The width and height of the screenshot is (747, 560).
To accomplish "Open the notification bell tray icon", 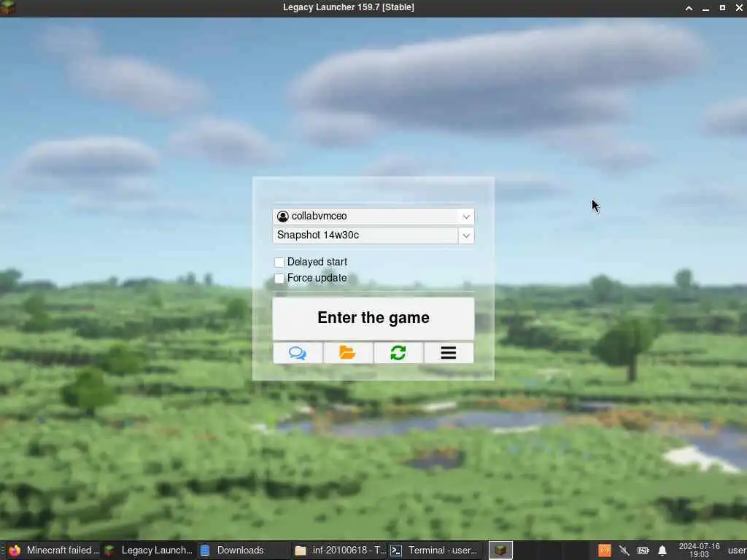I will (x=662, y=551).
